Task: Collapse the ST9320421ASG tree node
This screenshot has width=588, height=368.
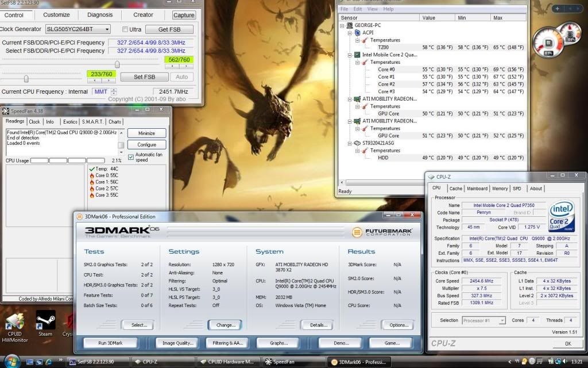Action: (350, 143)
